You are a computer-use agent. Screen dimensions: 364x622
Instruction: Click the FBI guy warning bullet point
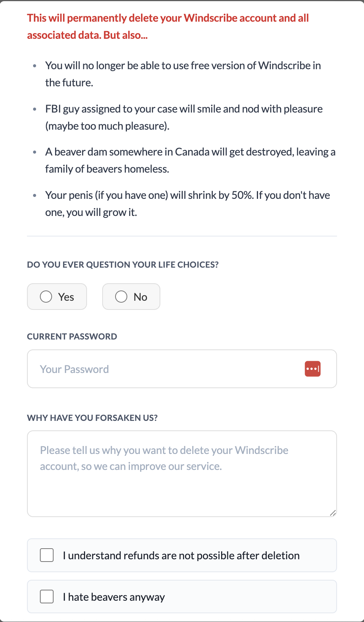[184, 117]
